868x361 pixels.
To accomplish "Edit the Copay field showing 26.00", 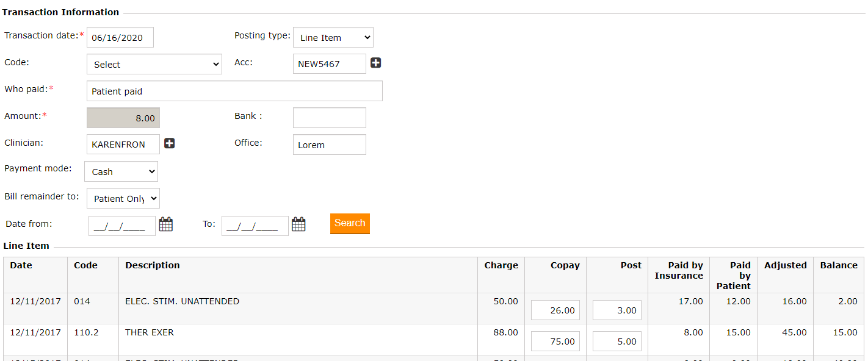I will pyautogui.click(x=555, y=310).
